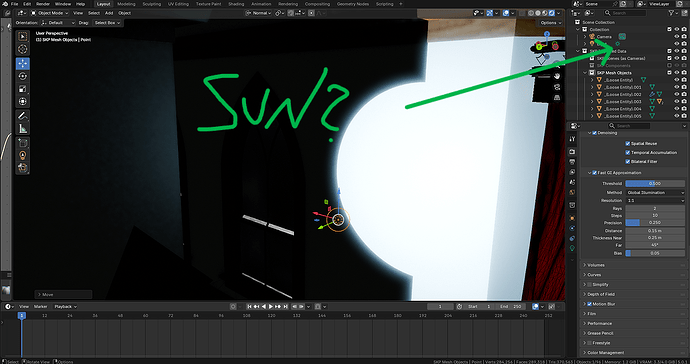This screenshot has width=690, height=364.
Task: Click the Blender logo menu
Action: click(5, 4)
